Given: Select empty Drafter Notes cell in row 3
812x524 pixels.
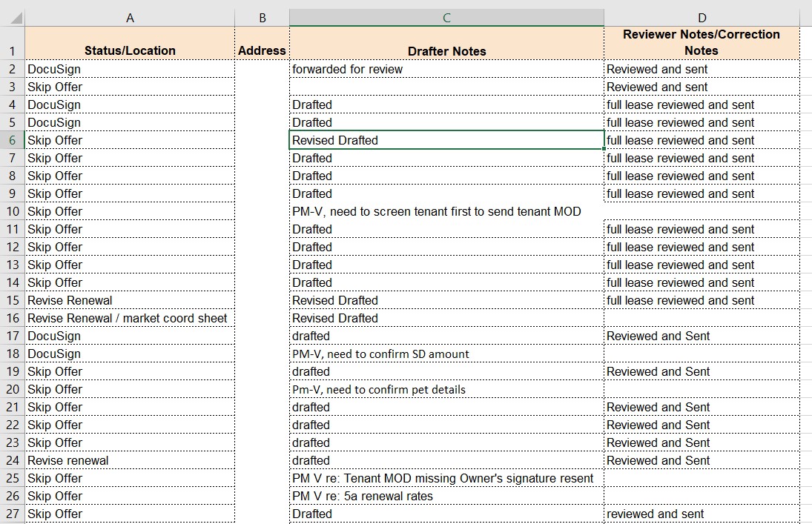Looking at the screenshot, I should coord(446,87).
